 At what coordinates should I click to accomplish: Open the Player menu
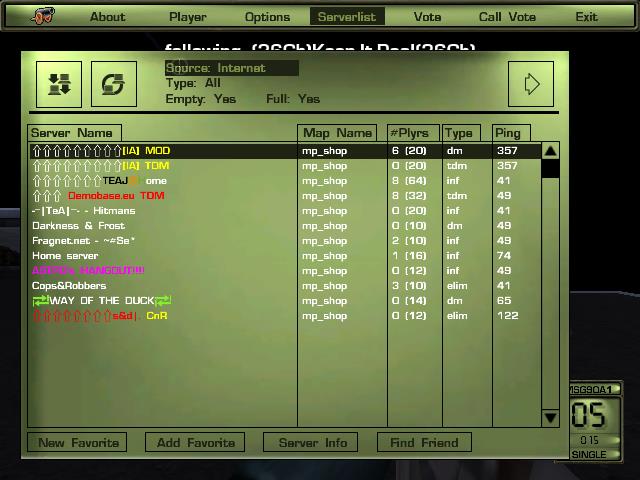tap(187, 16)
